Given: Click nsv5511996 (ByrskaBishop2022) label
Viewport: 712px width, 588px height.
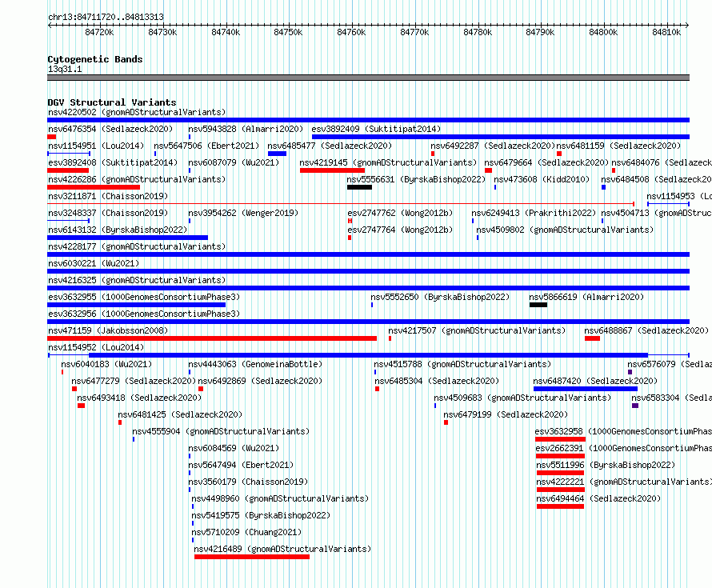Looking at the screenshot, I should pyautogui.click(x=606, y=465).
